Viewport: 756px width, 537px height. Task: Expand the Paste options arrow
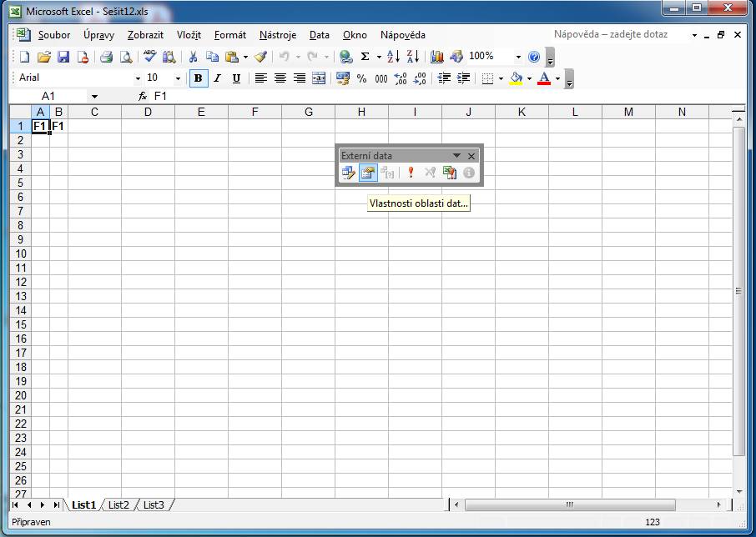pos(245,57)
